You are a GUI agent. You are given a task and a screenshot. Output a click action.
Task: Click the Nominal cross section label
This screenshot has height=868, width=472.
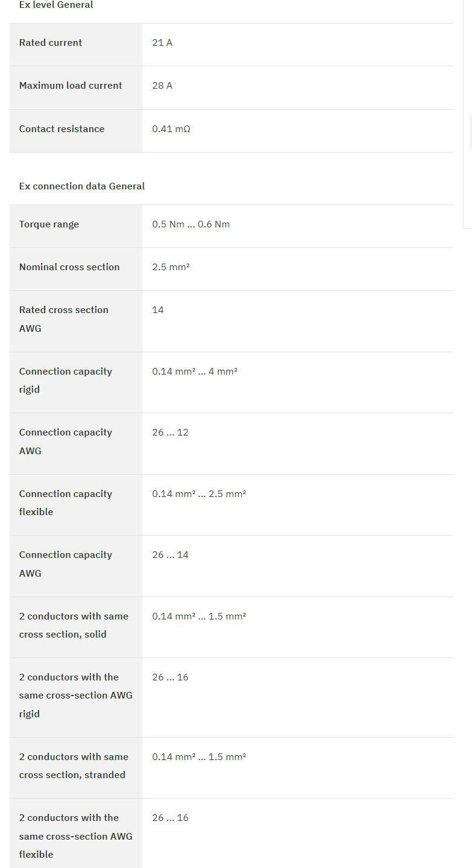point(69,267)
